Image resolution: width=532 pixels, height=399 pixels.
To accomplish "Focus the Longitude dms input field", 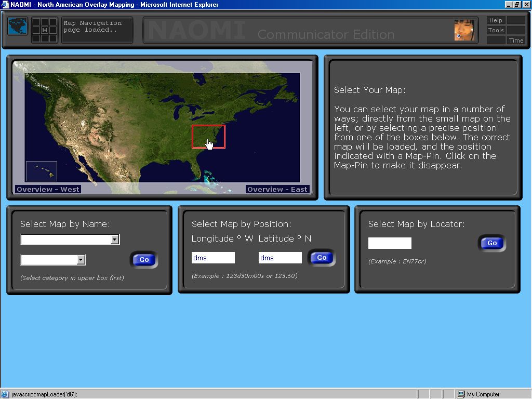I will [213, 258].
